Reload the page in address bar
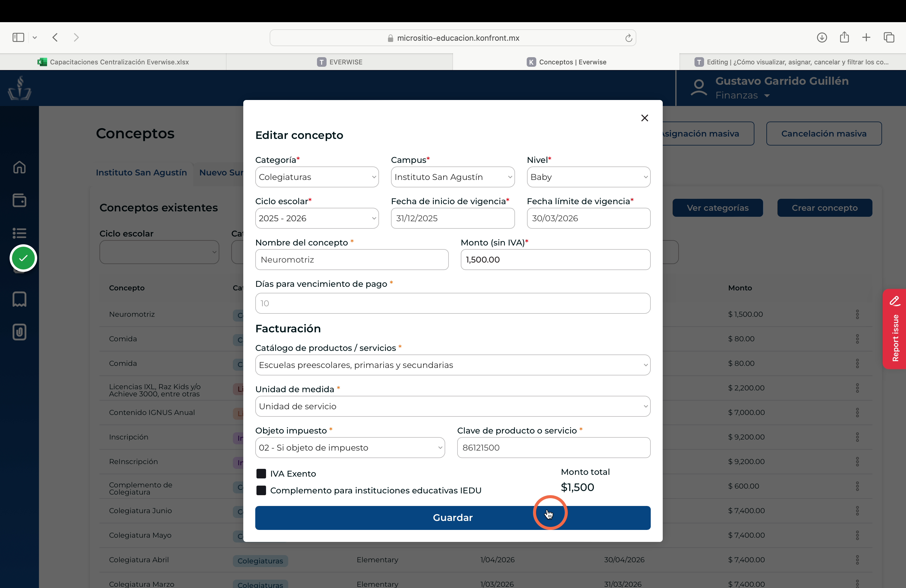The width and height of the screenshot is (906, 588). coord(629,38)
